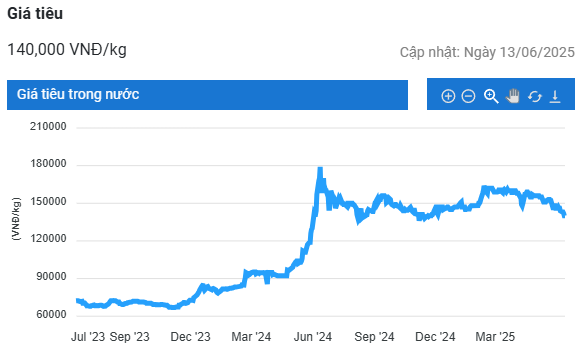587x360 pixels.
Task: Click the Mar '25 axis label
Action: pos(495,336)
